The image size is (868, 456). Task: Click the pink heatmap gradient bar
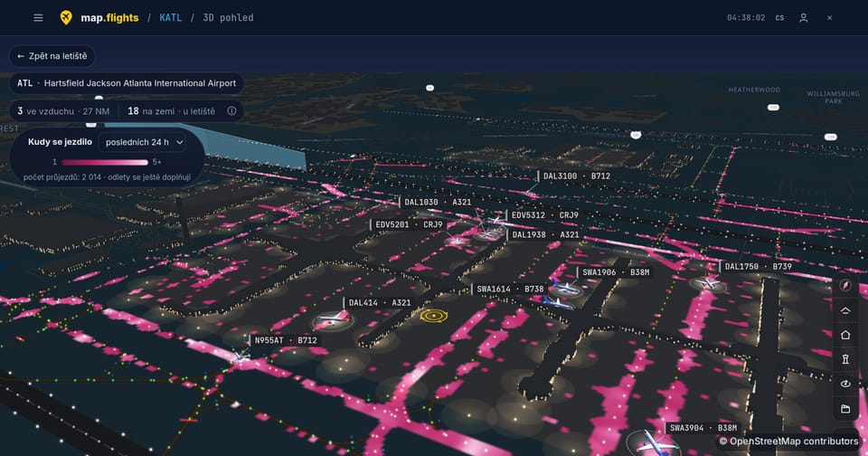105,162
